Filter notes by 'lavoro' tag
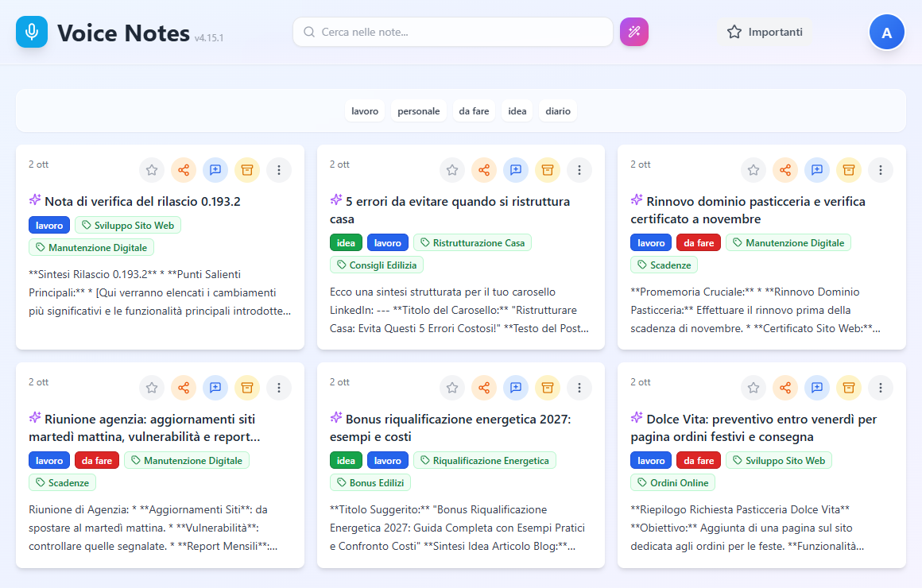 (x=365, y=111)
